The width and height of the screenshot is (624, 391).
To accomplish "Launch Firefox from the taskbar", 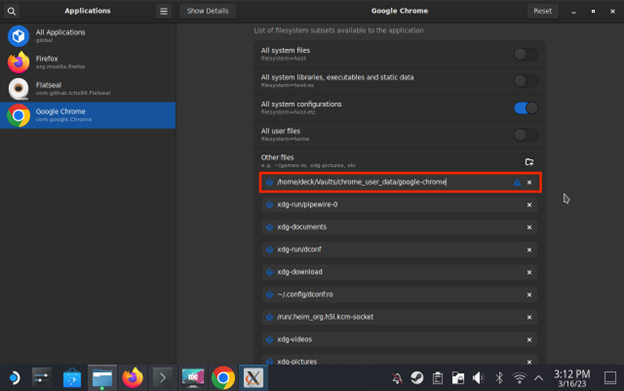I will pos(133,378).
